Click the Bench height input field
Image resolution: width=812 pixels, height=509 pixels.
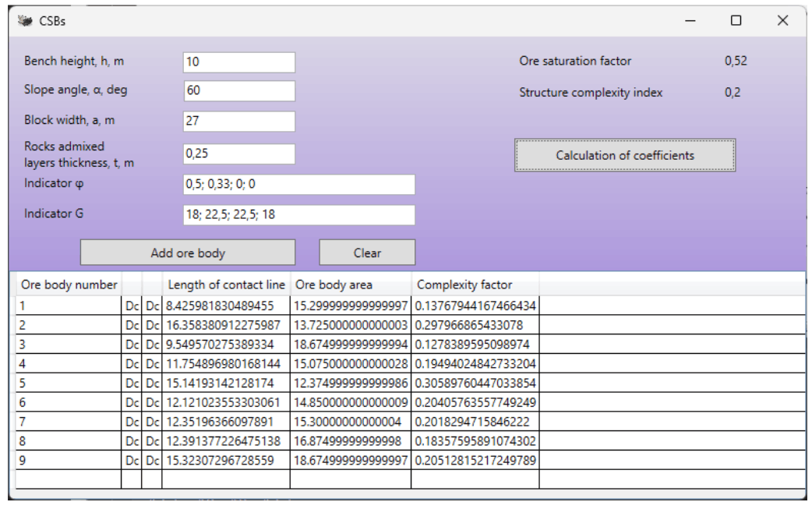(x=239, y=62)
